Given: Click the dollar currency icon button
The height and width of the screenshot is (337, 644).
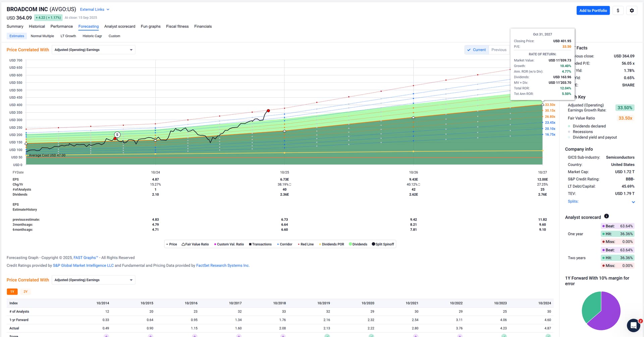Looking at the screenshot, I should click(x=618, y=10).
